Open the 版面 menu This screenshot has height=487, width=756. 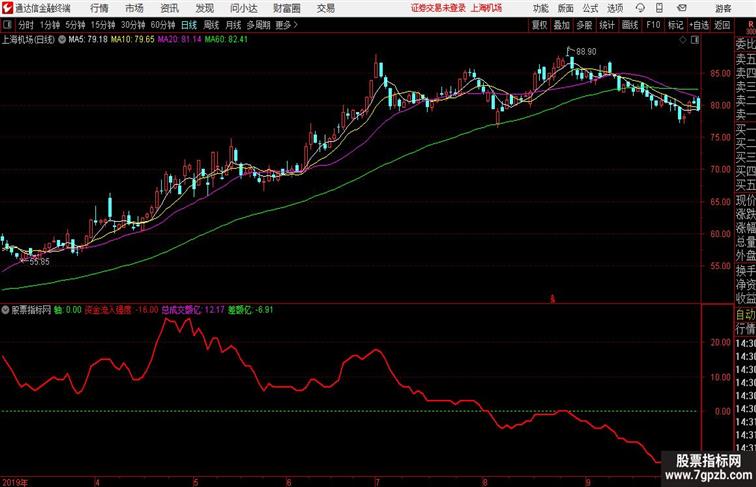(x=566, y=8)
